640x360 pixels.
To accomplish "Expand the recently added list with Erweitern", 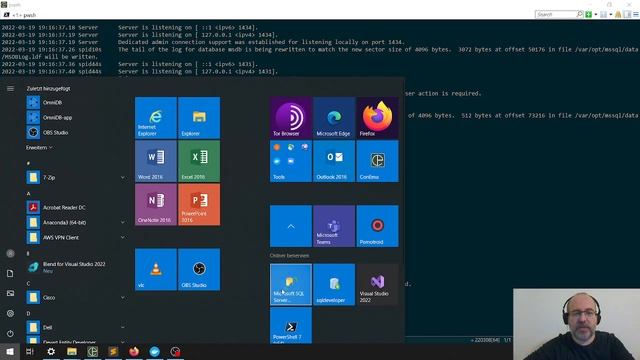I will click(39, 148).
